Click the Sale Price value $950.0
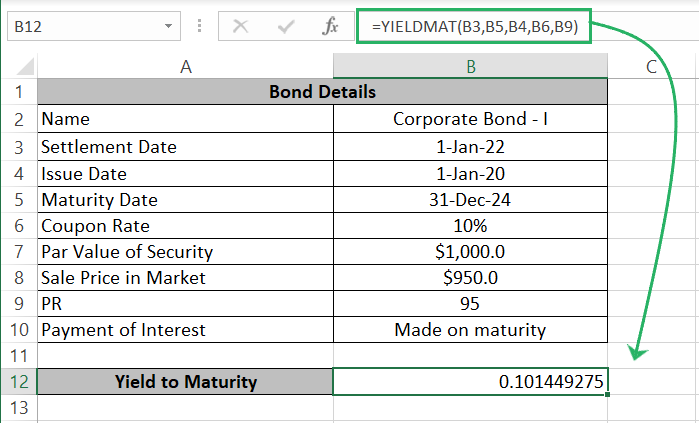The image size is (699, 423). coord(469,277)
